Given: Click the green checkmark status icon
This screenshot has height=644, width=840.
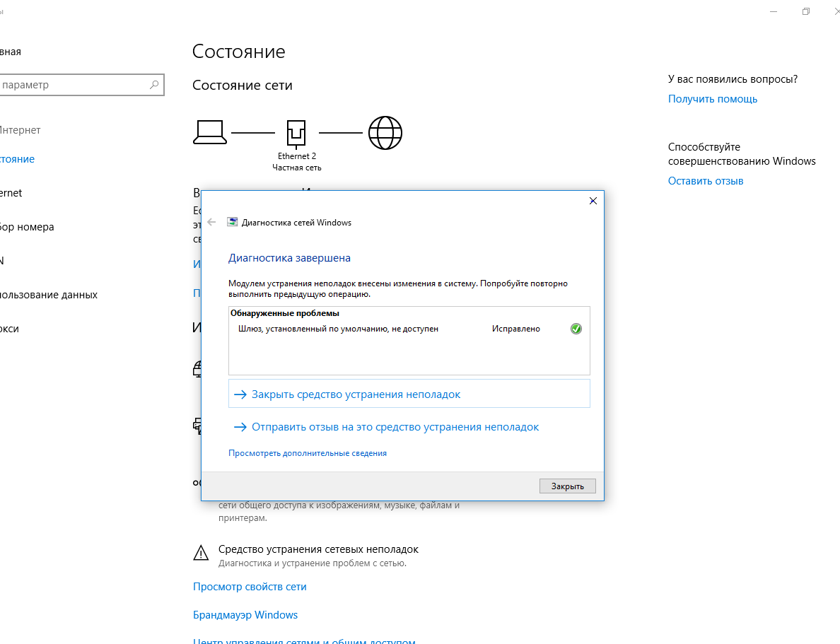Looking at the screenshot, I should (x=576, y=329).
